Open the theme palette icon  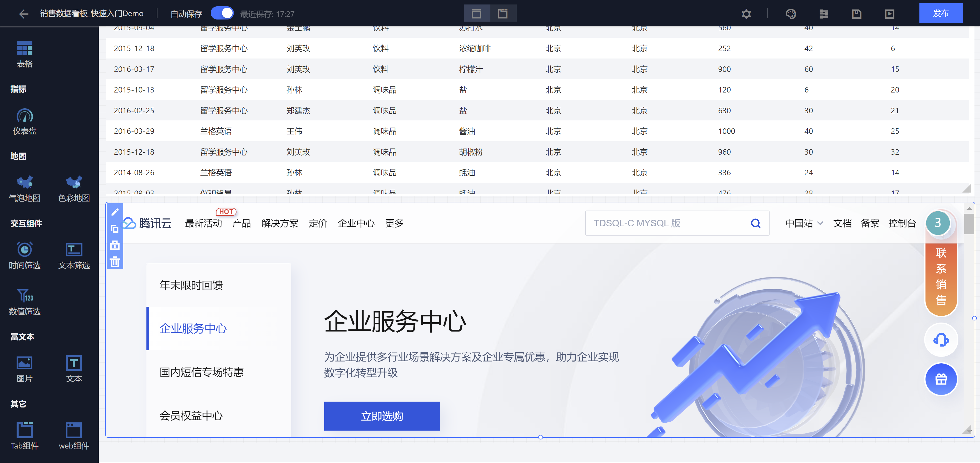point(791,14)
